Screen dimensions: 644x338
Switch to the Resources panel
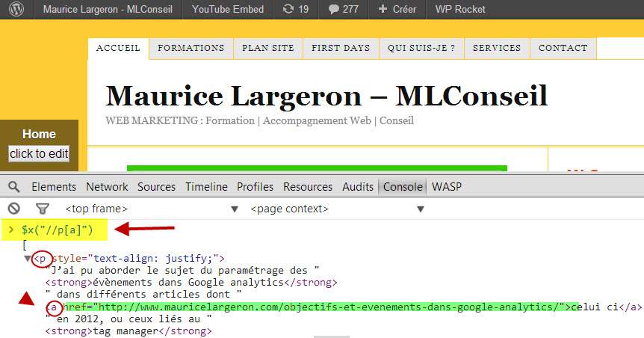308,187
